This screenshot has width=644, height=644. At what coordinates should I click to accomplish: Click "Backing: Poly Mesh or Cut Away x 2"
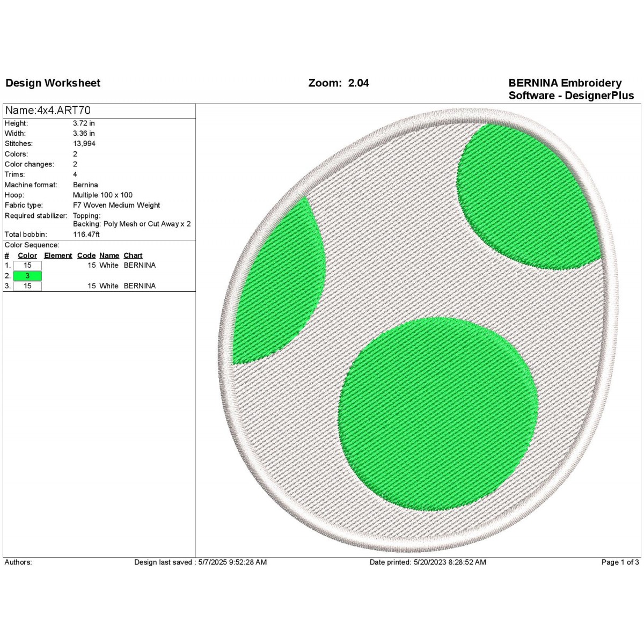[x=132, y=224]
